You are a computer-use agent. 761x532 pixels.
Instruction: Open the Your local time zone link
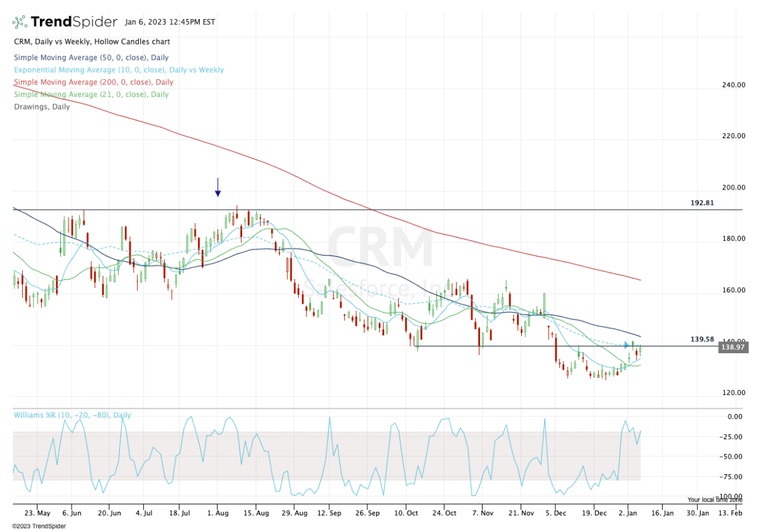(x=715, y=499)
